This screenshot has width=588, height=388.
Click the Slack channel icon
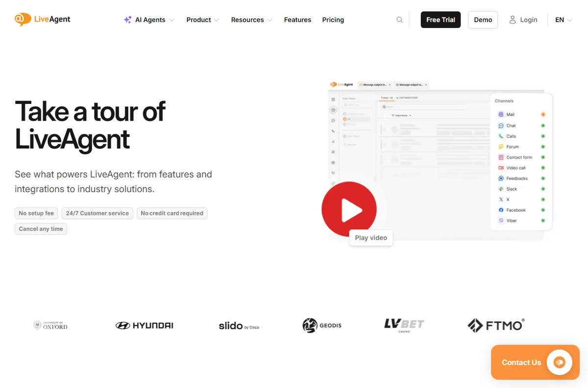[x=501, y=189]
